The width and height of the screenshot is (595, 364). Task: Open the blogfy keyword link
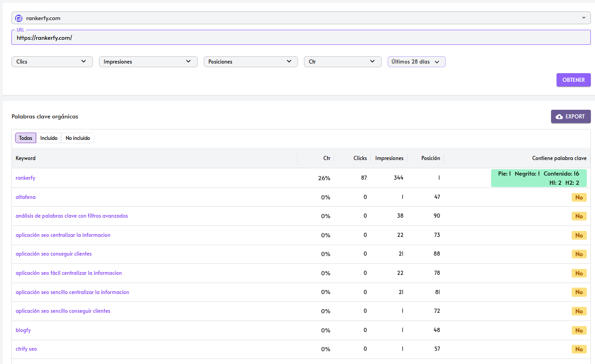(x=23, y=330)
